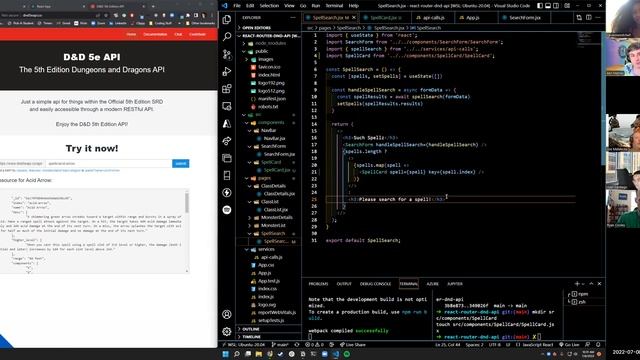Open the Thunder Client lightning icon
Screen dimensions: 640x360
coord(227,192)
